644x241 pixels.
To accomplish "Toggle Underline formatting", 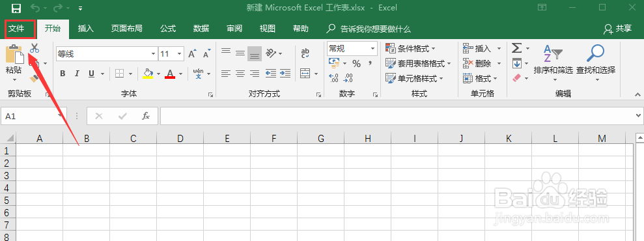I will 91,74.
